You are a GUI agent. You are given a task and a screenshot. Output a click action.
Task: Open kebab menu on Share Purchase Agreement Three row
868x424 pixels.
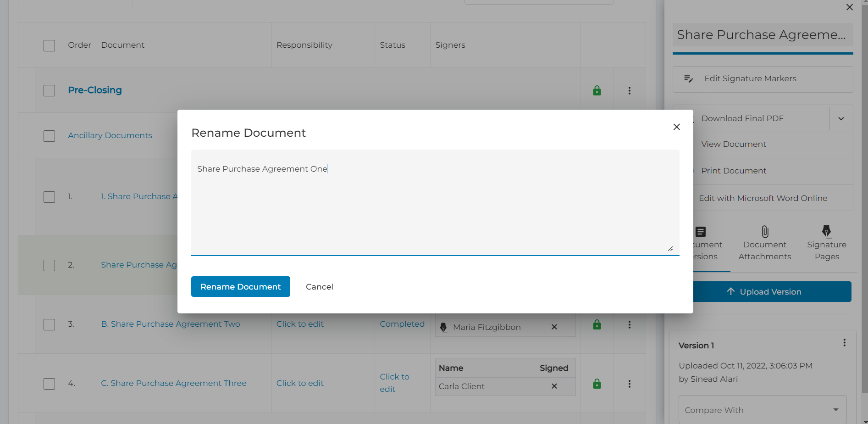tap(630, 384)
